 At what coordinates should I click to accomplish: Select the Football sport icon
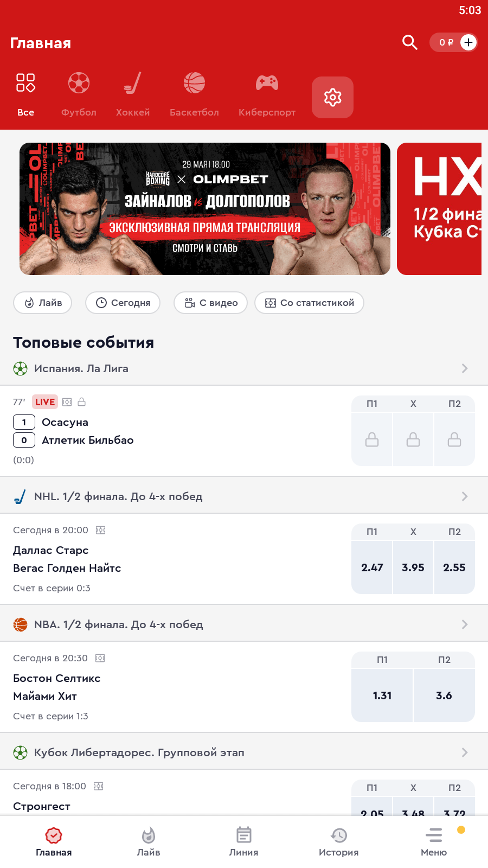pyautogui.click(x=79, y=83)
